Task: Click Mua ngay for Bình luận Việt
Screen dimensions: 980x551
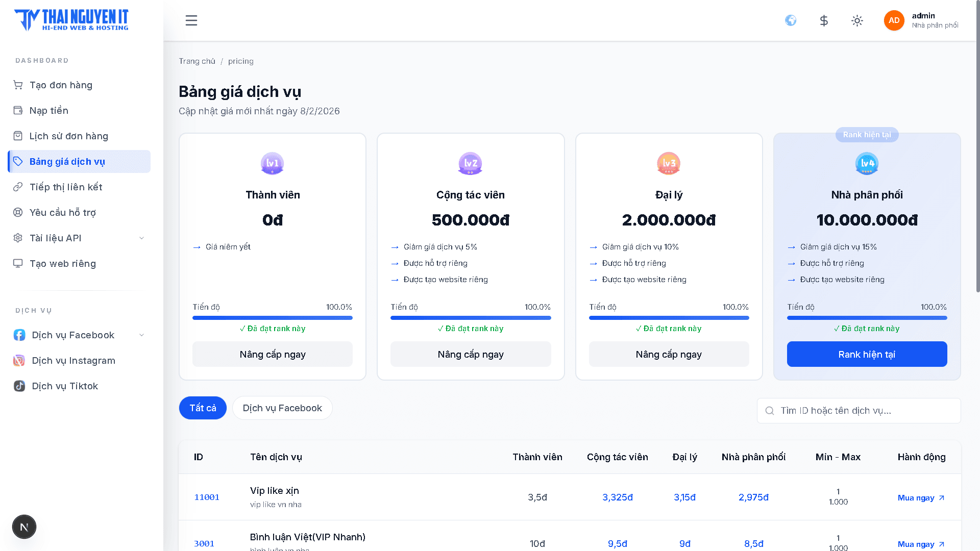Action: [x=921, y=544]
